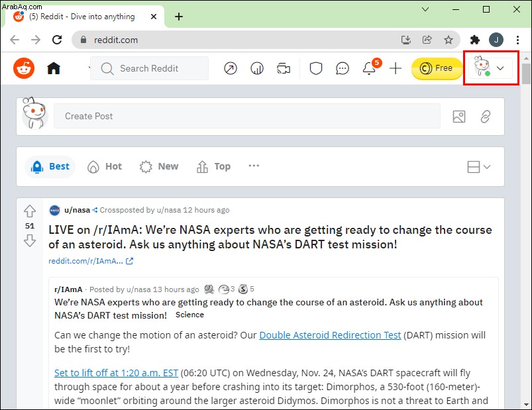532x410 pixels.
Task: Click the install app icon in address bar
Action: (405, 40)
